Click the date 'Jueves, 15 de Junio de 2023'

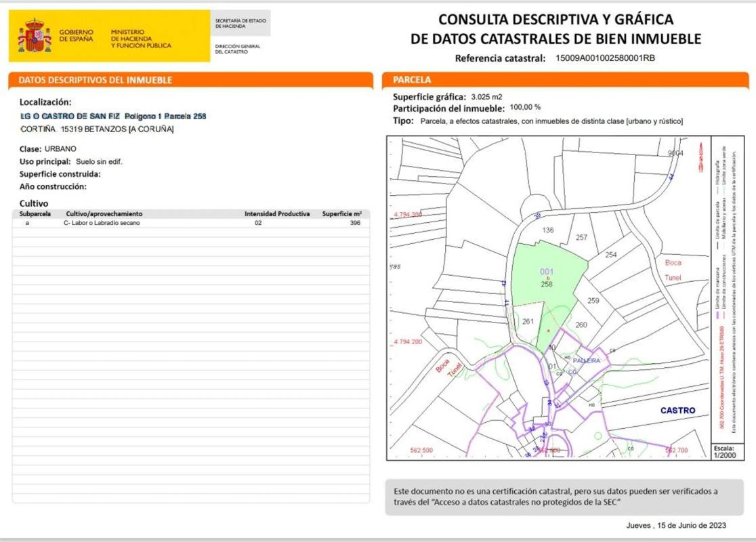(x=676, y=526)
